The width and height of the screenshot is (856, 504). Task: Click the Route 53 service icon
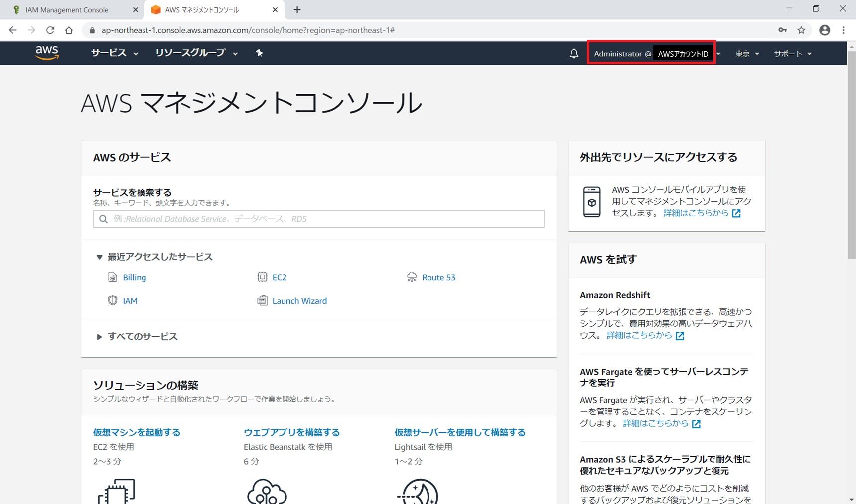pos(412,277)
